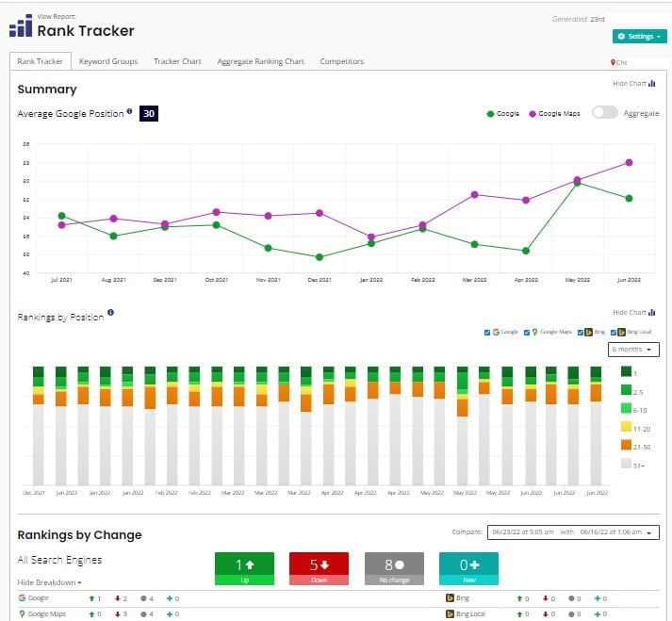Viewport: 672px width, 621px height.
Task: Click the grey 8 No change button
Action: [394, 569]
